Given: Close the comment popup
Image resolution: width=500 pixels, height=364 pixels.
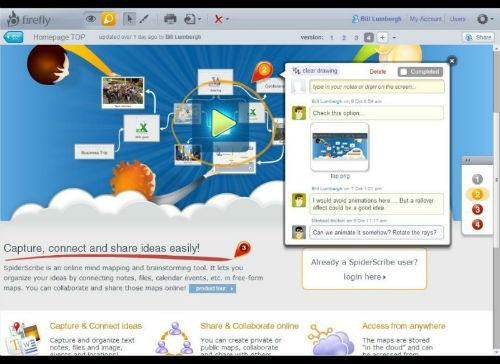Looking at the screenshot, I should point(452,61).
